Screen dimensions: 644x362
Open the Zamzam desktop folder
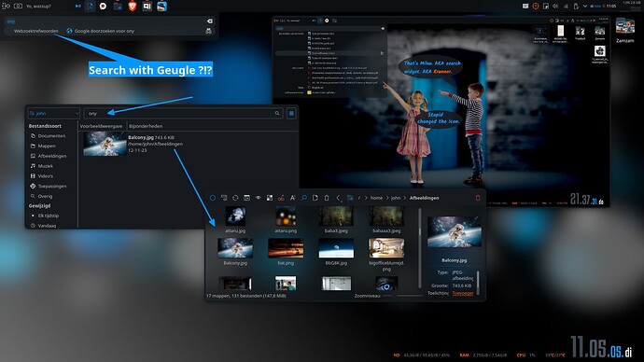(x=624, y=31)
